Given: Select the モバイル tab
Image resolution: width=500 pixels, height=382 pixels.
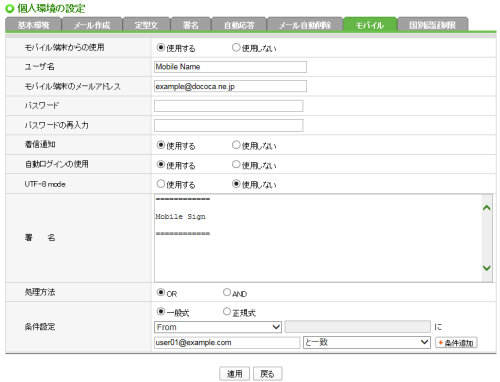Looking at the screenshot, I should (x=370, y=25).
